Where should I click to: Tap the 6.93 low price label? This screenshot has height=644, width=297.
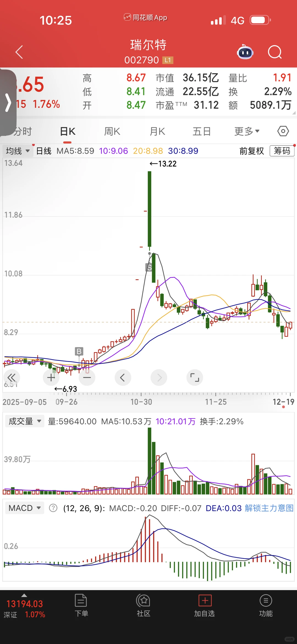[x=66, y=389]
